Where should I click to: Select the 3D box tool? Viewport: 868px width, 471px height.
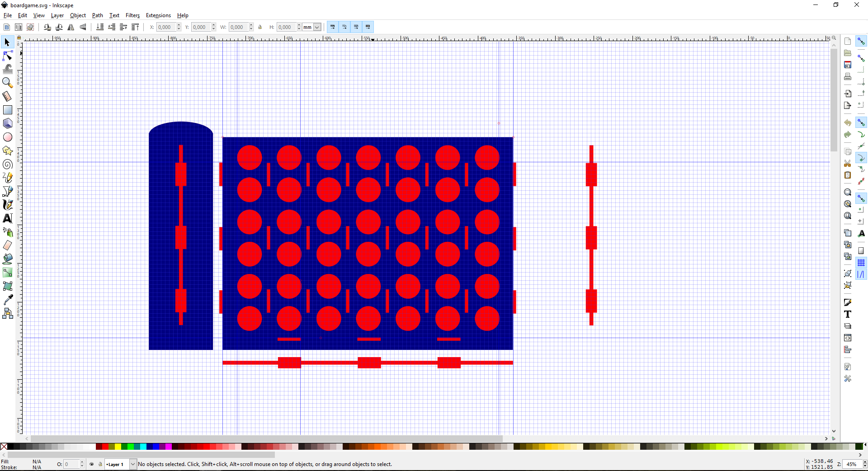pos(7,123)
